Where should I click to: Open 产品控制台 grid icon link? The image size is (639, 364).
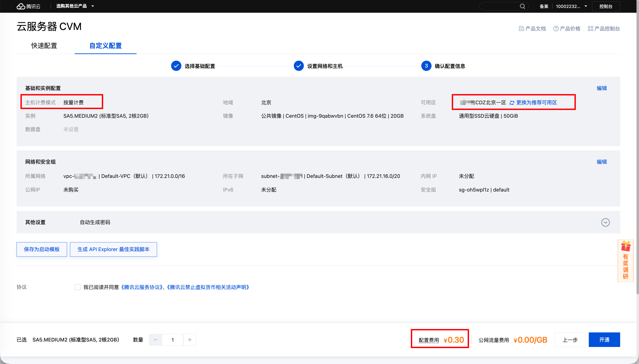coord(590,29)
